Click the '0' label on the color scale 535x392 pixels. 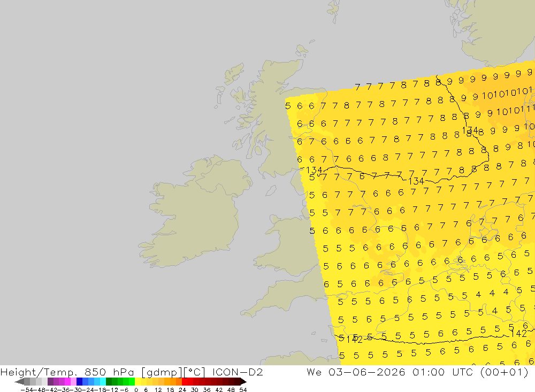136,390
